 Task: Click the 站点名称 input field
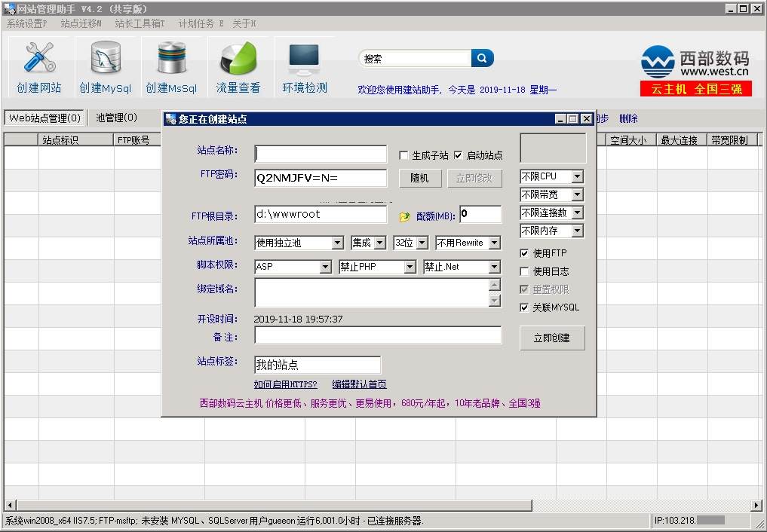point(321,154)
